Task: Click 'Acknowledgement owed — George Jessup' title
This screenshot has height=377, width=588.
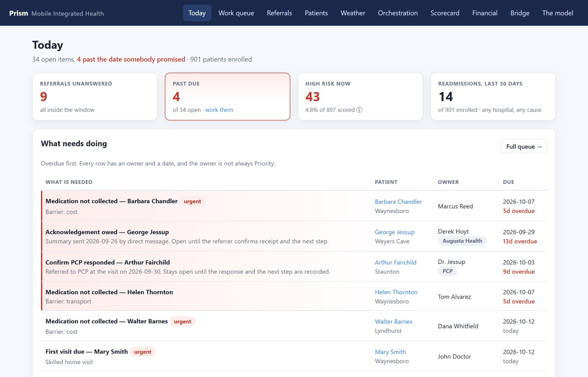Action: coord(107,232)
